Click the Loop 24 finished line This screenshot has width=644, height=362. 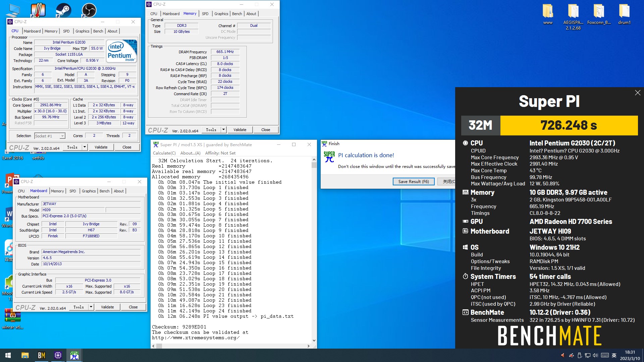(205, 311)
